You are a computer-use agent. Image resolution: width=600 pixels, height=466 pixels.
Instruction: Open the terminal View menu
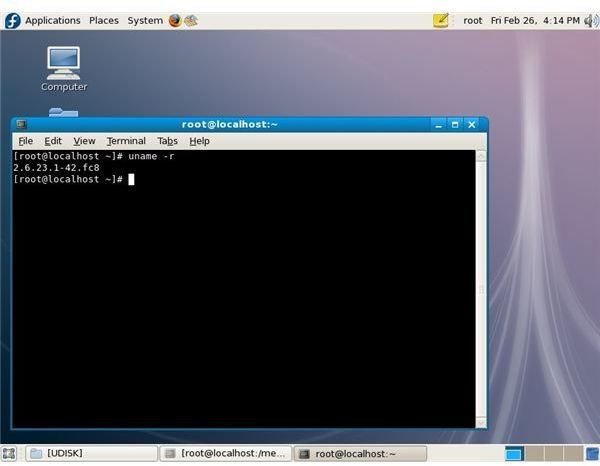(84, 141)
